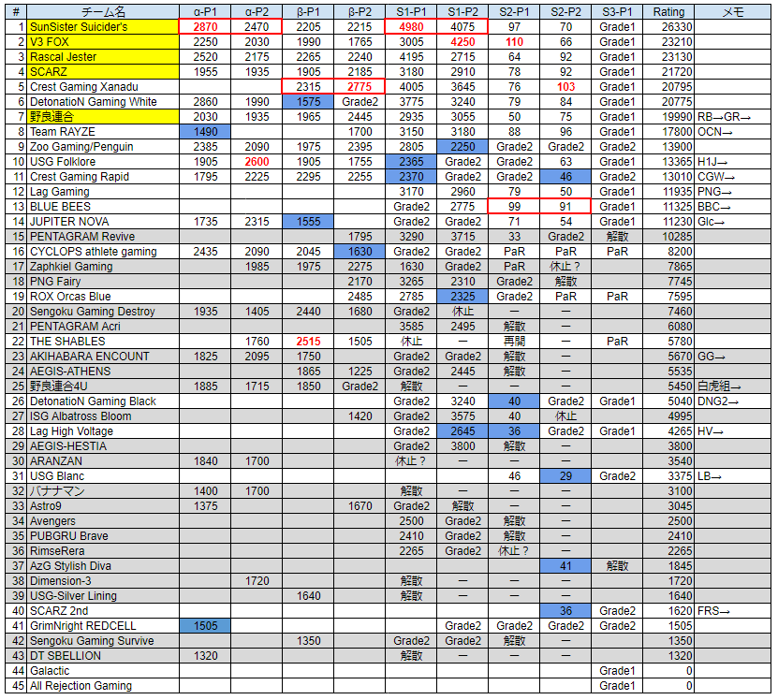Click the Crest Gaming Rapid cell
Screen dimensions: 778x700
coord(103,177)
